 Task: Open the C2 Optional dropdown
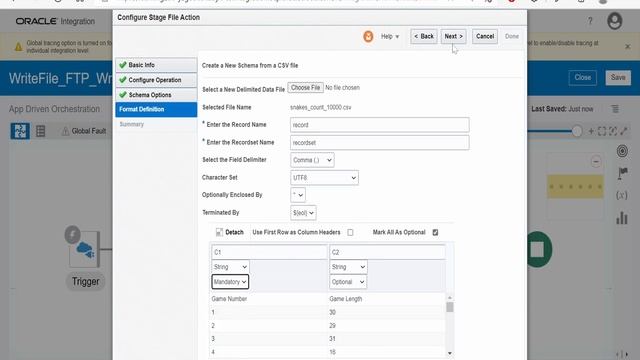348,282
